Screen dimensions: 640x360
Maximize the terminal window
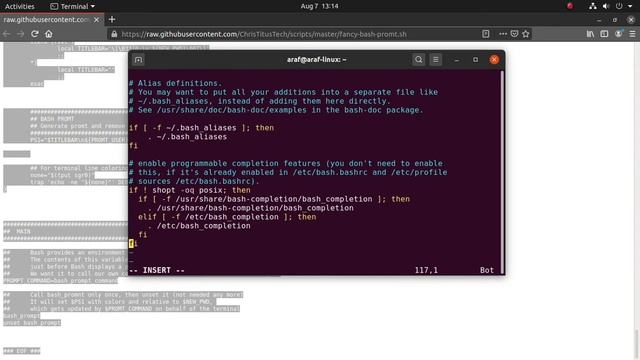(x=476, y=60)
